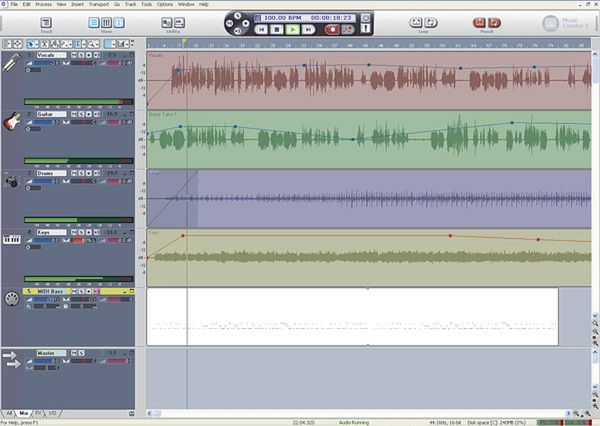
Task: Solo the Drums track
Action: [82, 173]
